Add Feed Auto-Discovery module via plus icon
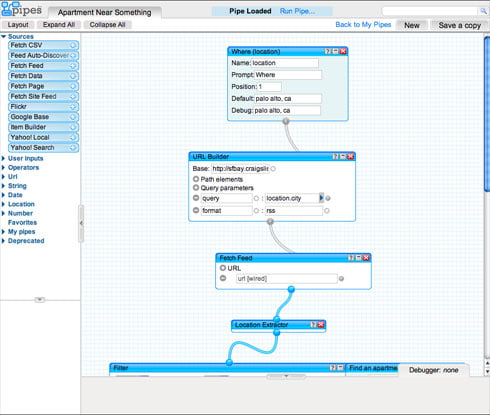The width and height of the screenshot is (490, 415). (x=73, y=55)
